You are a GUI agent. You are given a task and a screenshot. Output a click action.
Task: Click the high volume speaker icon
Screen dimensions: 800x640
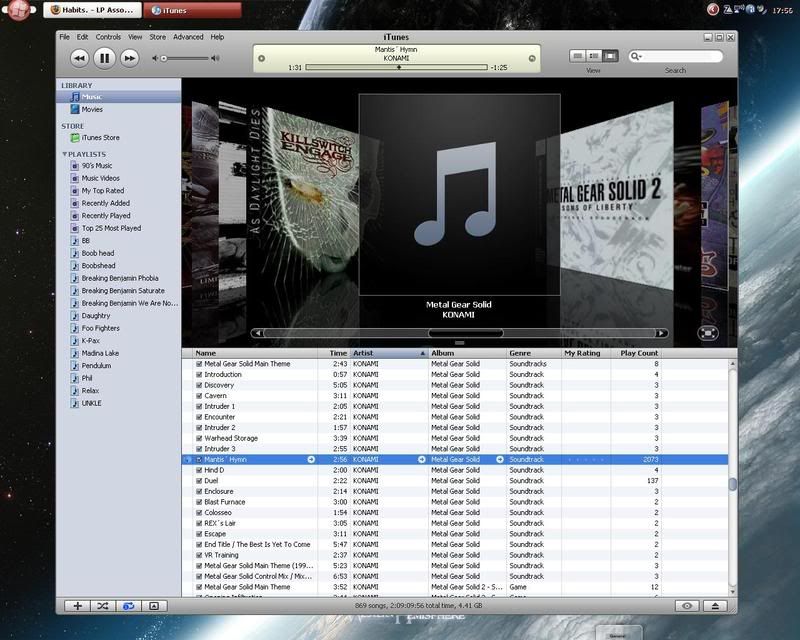(215, 58)
